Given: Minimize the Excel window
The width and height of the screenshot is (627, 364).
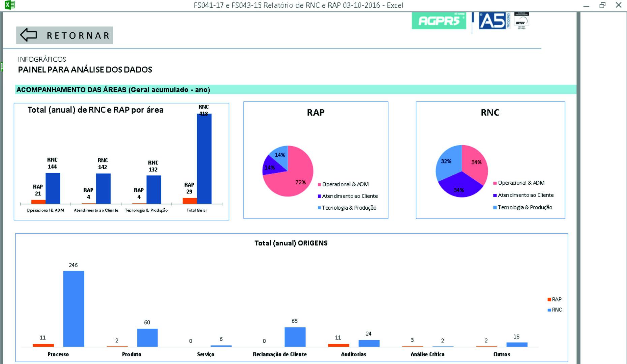Looking at the screenshot, I should tap(586, 5).
